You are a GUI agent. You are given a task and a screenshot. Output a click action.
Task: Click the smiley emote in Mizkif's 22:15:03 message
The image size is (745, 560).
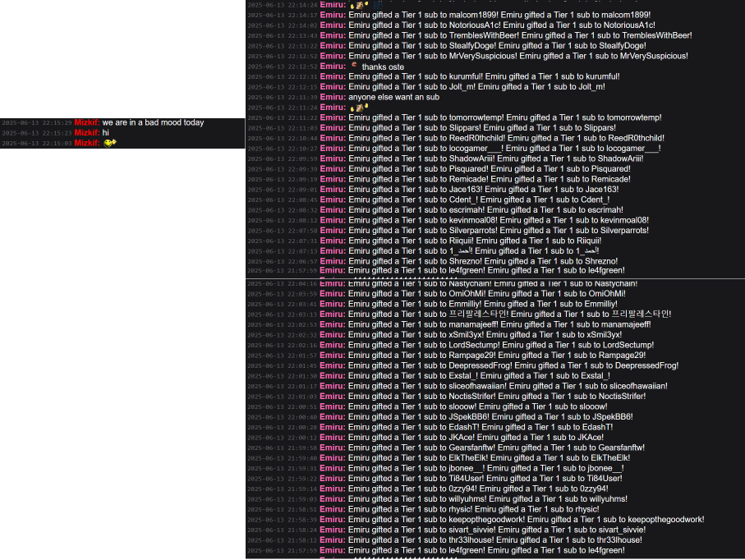(110, 143)
